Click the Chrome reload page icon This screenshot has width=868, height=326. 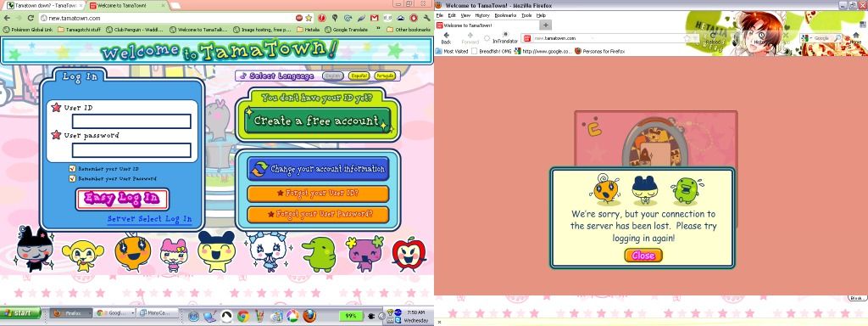(x=31, y=18)
